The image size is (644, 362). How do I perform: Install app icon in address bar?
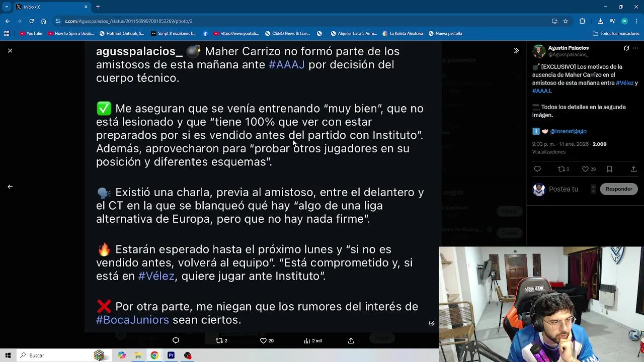point(554,21)
